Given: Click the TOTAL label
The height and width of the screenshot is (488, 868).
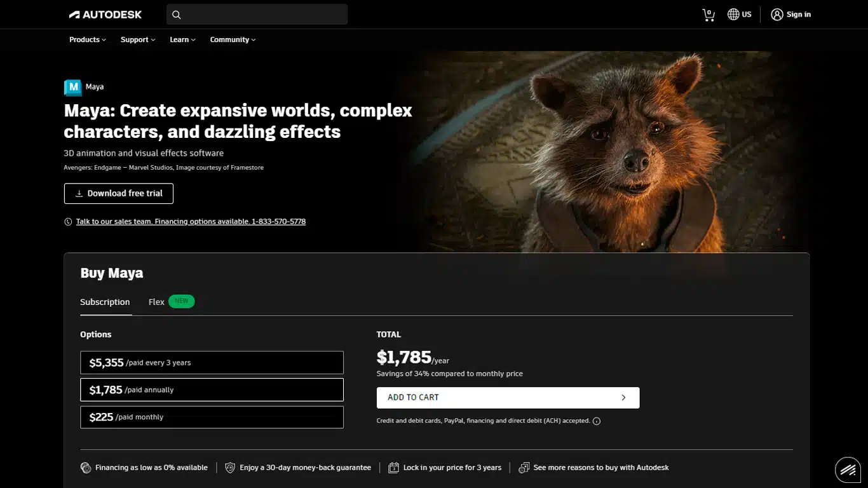Looking at the screenshot, I should [x=388, y=335].
